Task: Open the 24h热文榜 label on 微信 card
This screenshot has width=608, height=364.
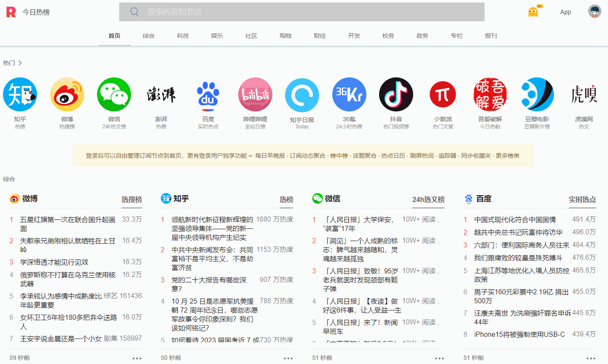Action: (x=428, y=199)
